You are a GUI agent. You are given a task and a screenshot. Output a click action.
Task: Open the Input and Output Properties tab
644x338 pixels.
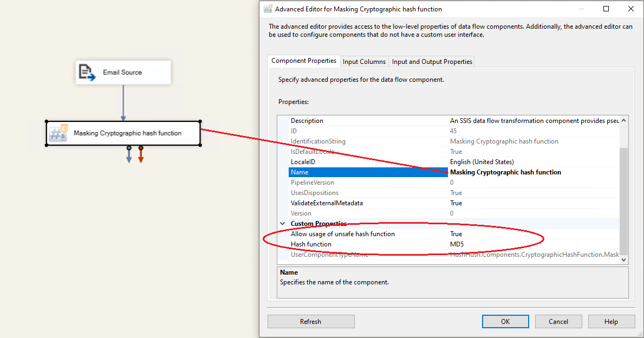[432, 62]
